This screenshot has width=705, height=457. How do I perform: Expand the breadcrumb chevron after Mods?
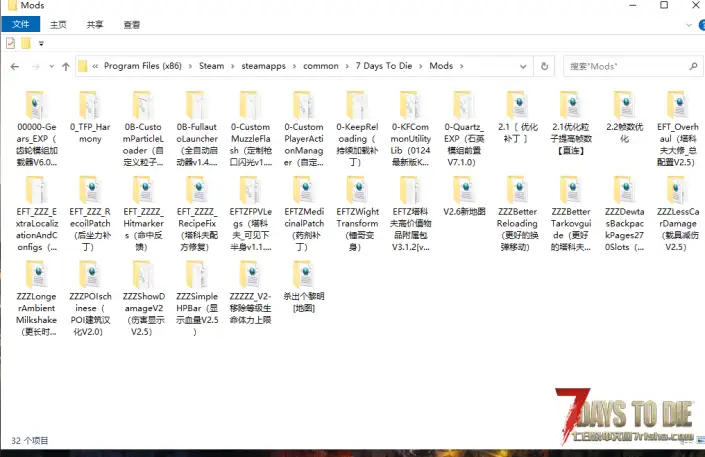461,67
